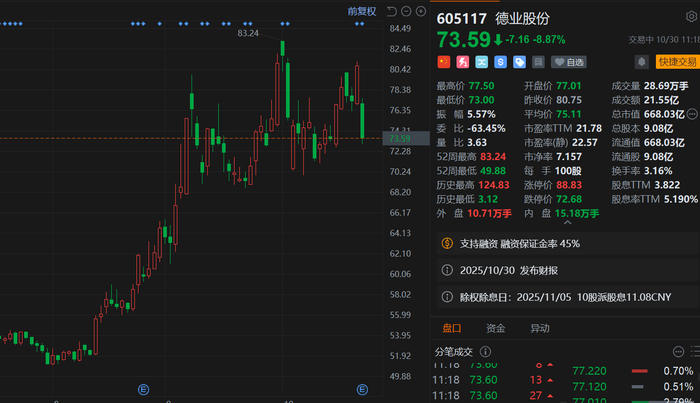700x403 pixels.
Task: Click the 量比 3.63 value
Action: [x=477, y=143]
